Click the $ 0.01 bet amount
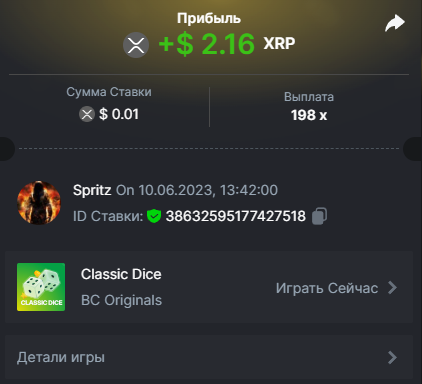 coord(119,114)
